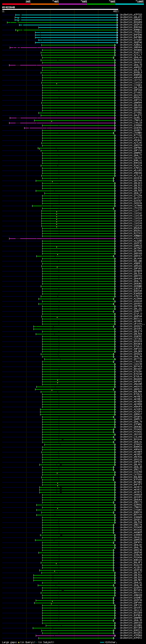
Task: Select label UniRef100_C1K238
Action: coord(131,364)
